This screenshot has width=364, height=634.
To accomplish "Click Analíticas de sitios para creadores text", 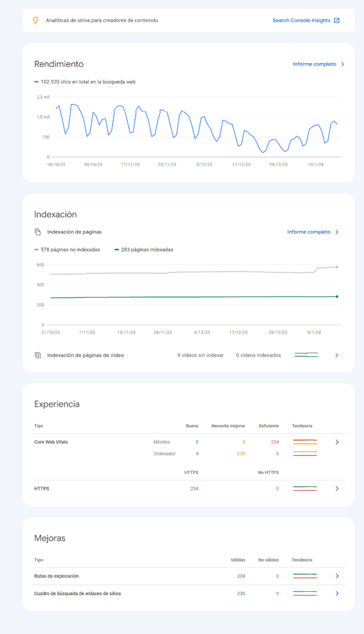I will click(102, 20).
